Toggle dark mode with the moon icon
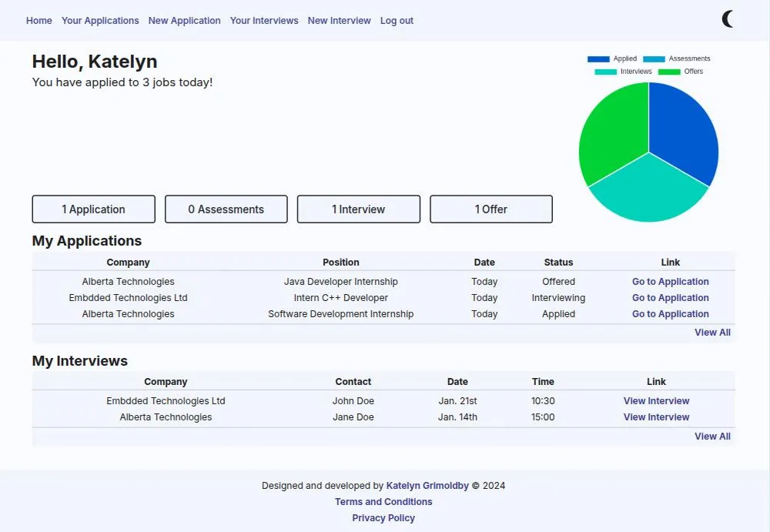 click(x=728, y=20)
